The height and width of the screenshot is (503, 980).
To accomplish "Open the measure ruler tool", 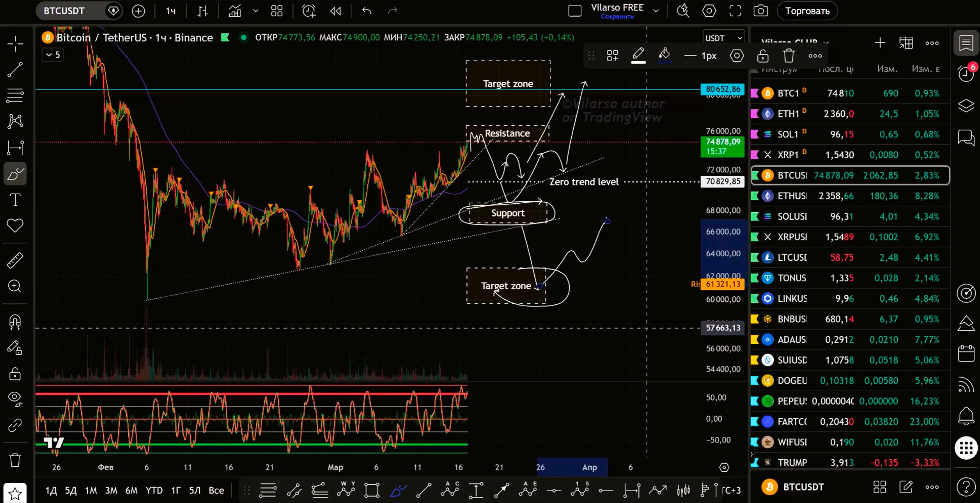I will tap(15, 260).
